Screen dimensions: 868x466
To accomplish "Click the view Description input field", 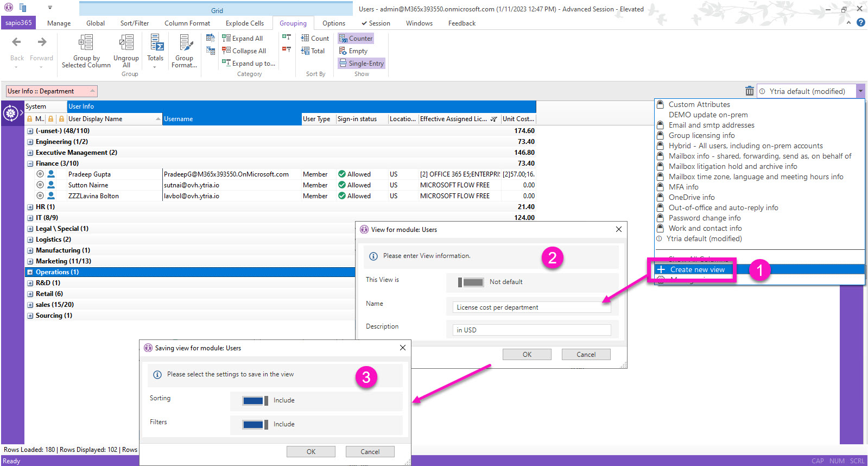I will (x=531, y=330).
